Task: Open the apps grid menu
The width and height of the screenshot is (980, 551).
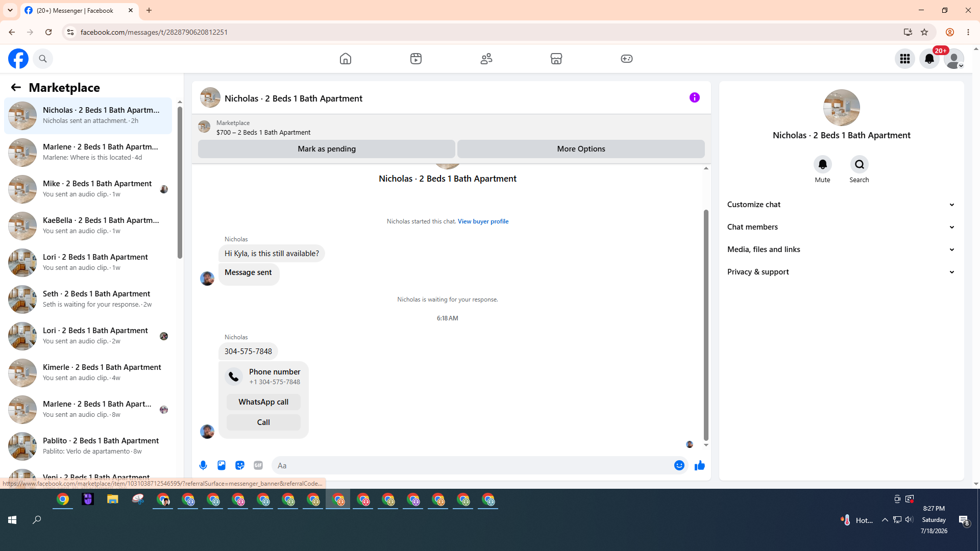Action: click(x=905, y=59)
